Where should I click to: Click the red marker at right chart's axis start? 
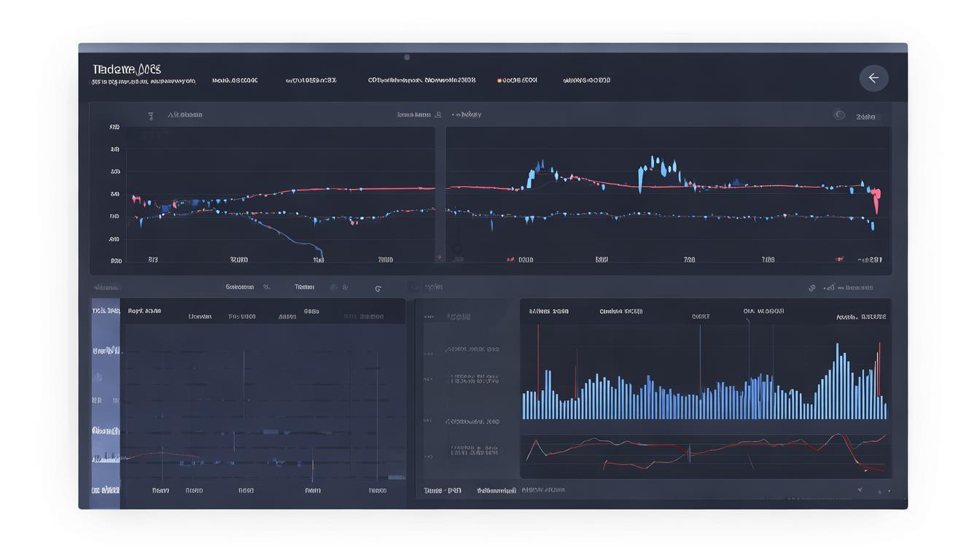510,260
